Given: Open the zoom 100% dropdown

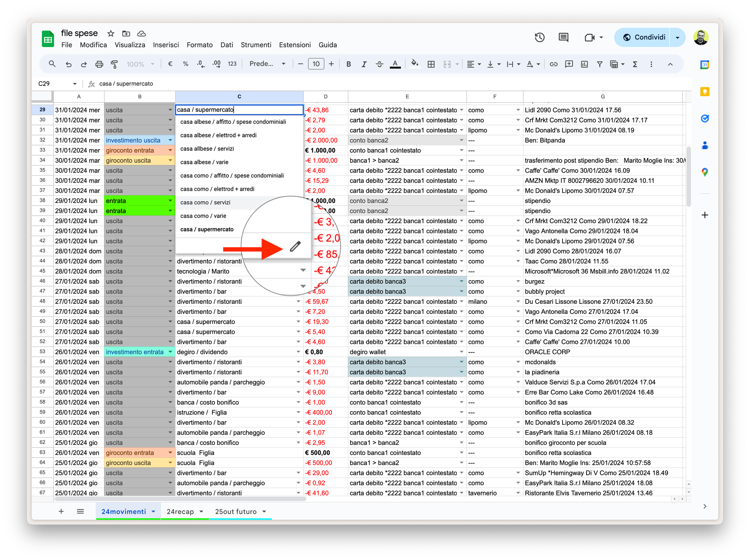Looking at the screenshot, I should pos(140,64).
